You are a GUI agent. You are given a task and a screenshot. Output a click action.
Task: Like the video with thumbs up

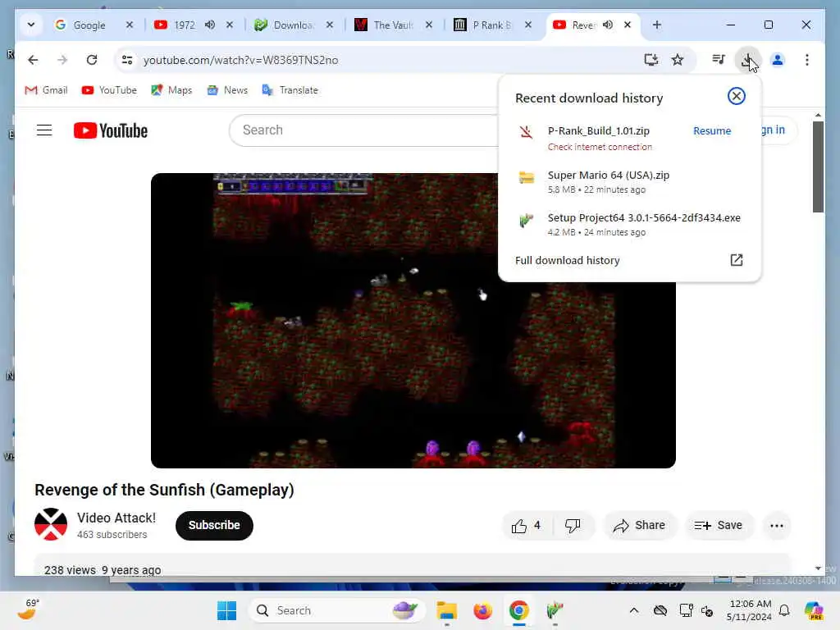click(526, 526)
